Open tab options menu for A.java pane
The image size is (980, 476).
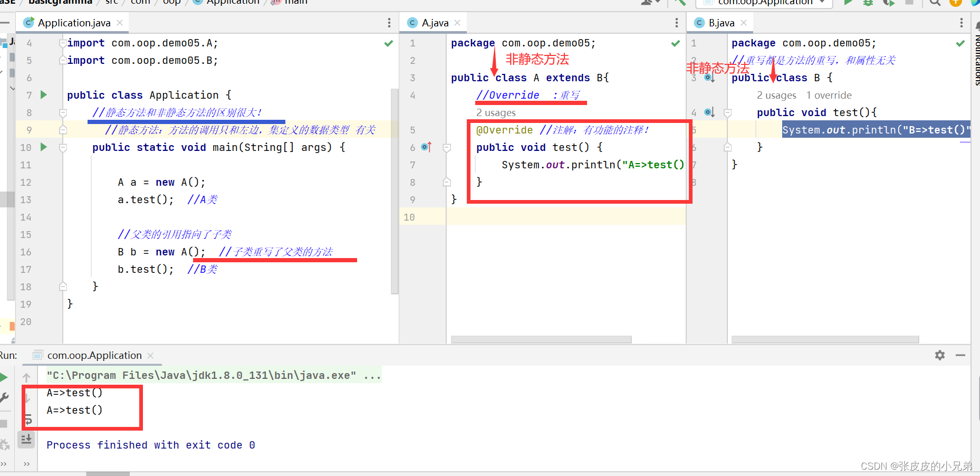click(677, 23)
